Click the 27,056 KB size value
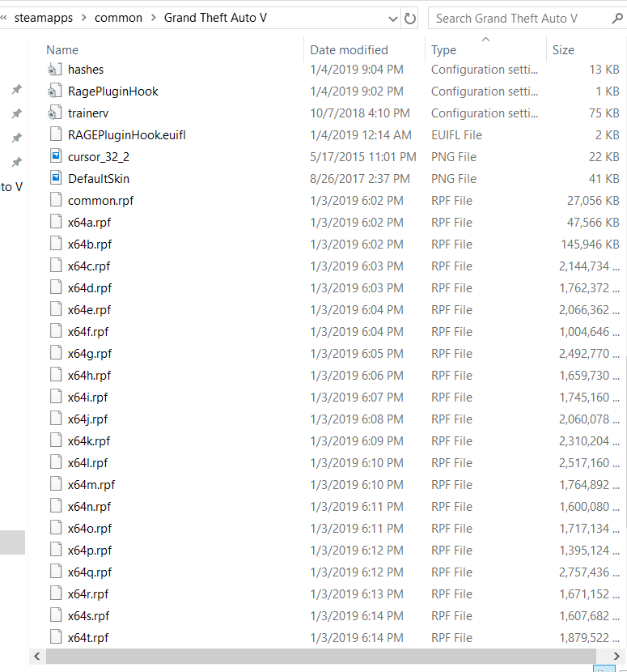 593,201
